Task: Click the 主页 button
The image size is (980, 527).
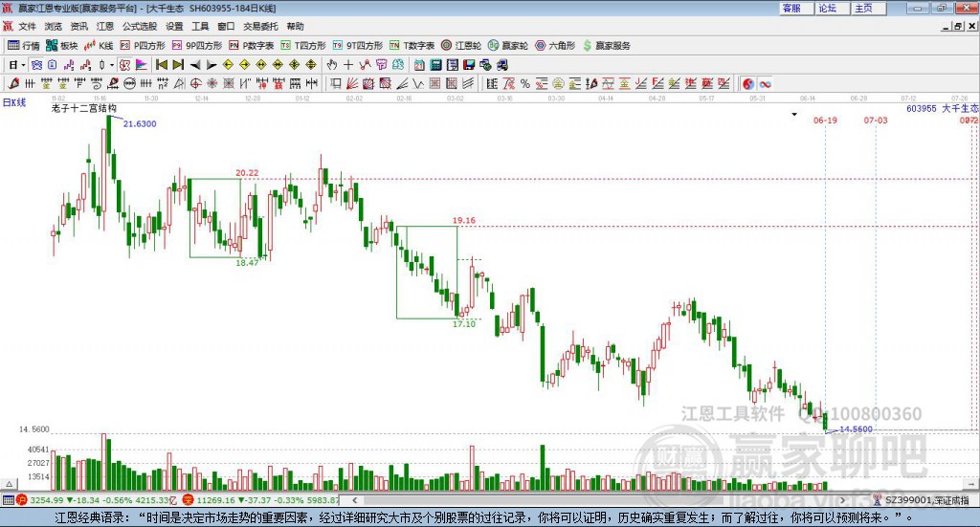Action: point(868,8)
